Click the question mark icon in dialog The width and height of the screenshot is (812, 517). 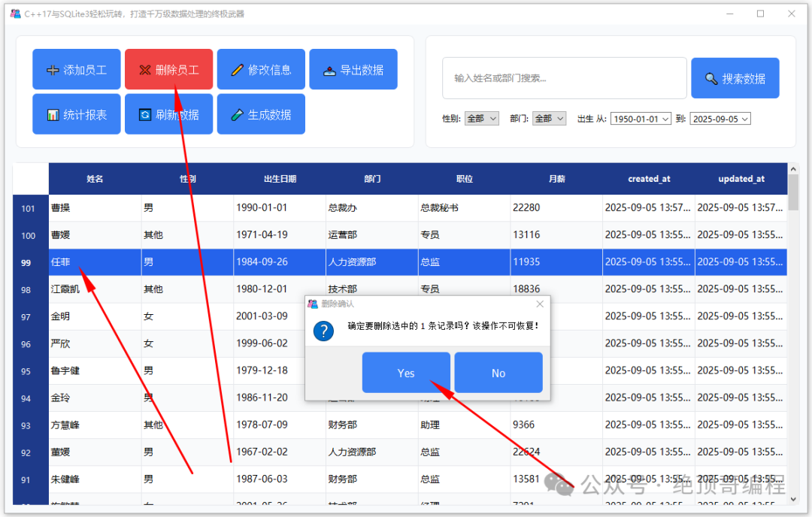323,331
